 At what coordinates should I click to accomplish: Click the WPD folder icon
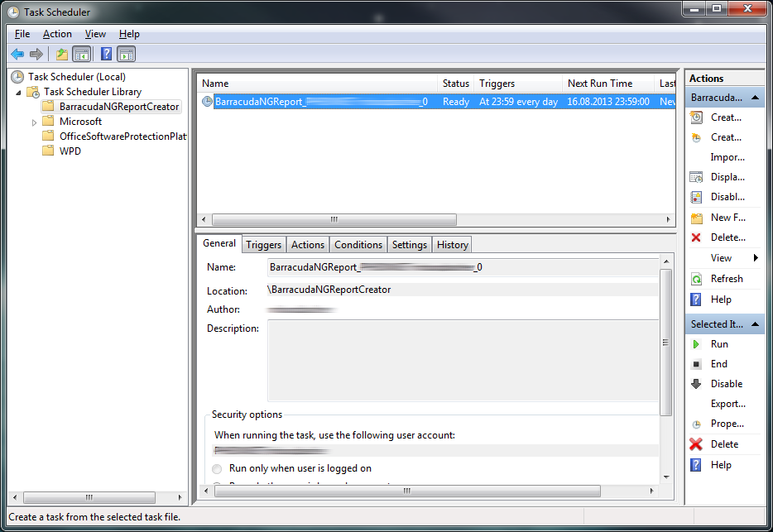pos(48,151)
